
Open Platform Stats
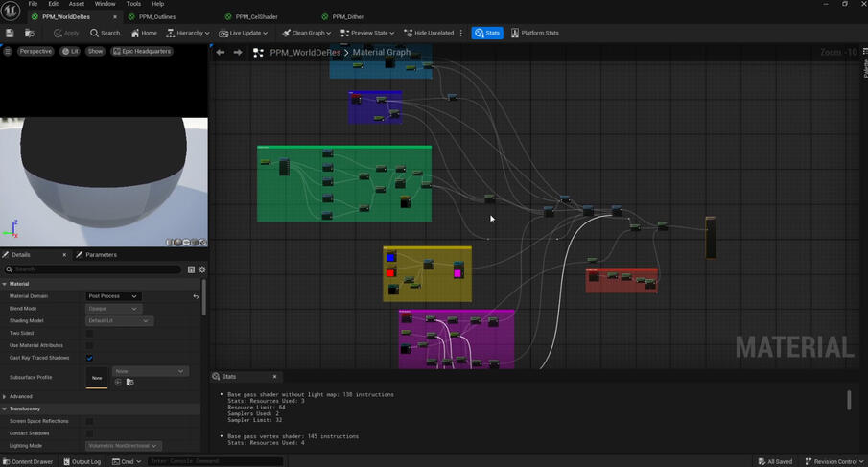534,33
